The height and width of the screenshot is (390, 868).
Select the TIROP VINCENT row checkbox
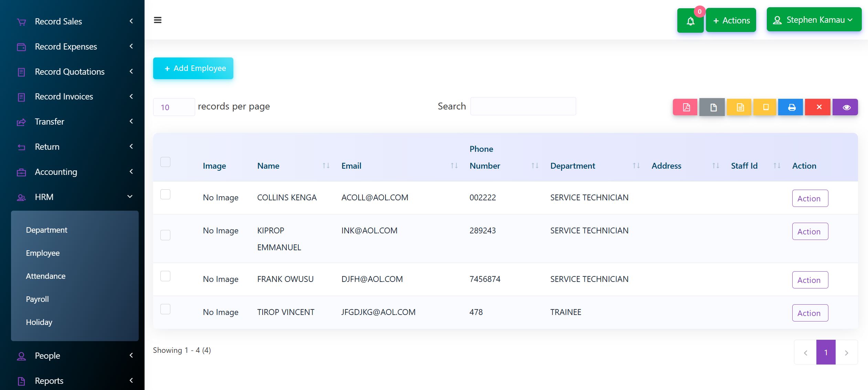pyautogui.click(x=165, y=309)
